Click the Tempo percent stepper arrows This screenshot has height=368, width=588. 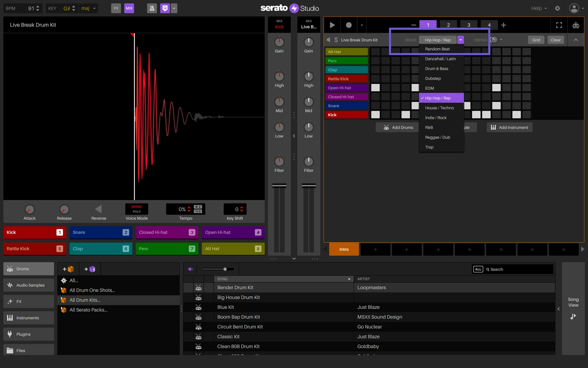point(189,209)
